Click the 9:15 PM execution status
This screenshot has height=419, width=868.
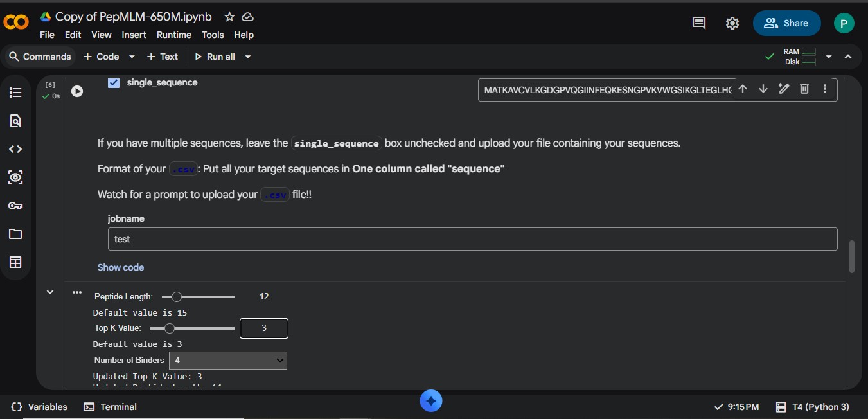pyautogui.click(x=737, y=407)
